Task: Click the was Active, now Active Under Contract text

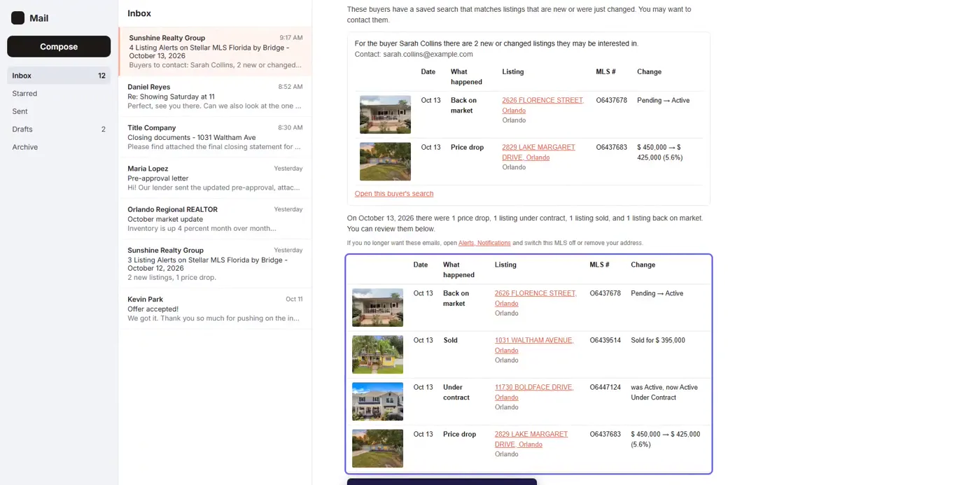Action: [x=664, y=392]
